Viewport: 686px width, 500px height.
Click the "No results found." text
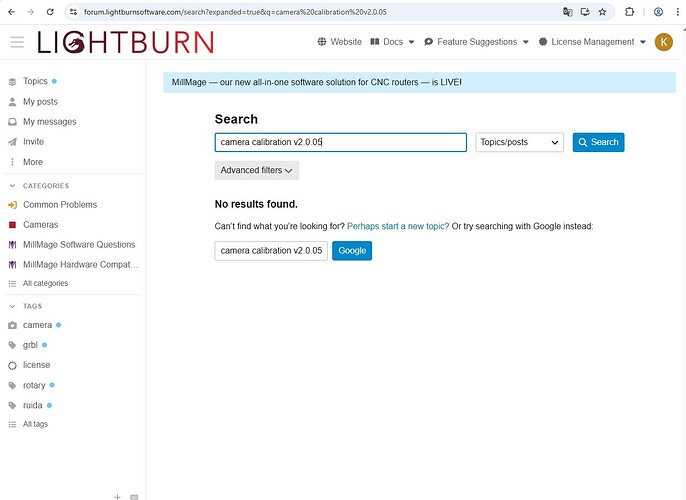[256, 204]
